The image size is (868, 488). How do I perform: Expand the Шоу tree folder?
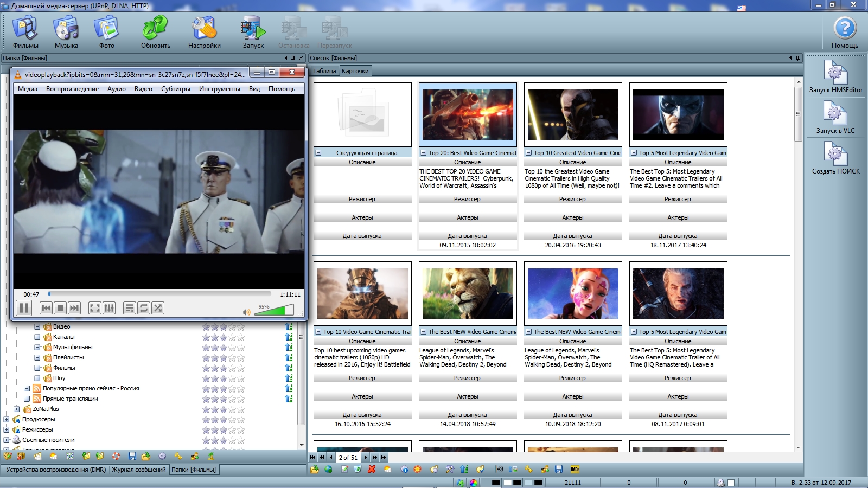tap(37, 378)
